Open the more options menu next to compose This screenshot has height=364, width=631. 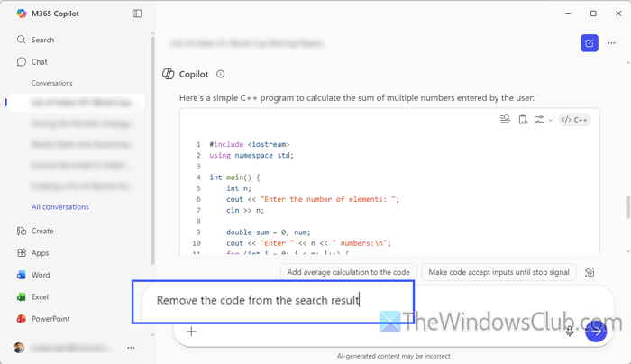(x=611, y=43)
